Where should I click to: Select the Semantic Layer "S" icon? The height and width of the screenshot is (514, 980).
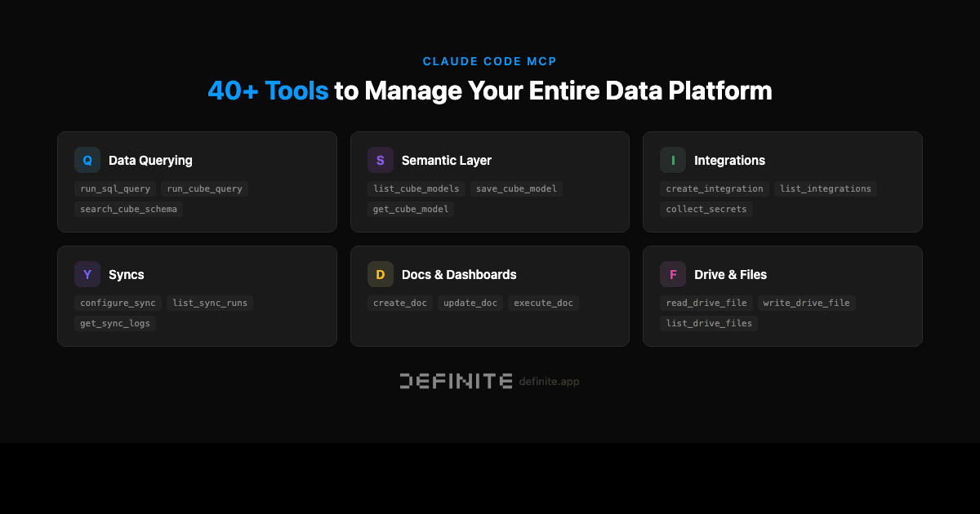coord(381,160)
